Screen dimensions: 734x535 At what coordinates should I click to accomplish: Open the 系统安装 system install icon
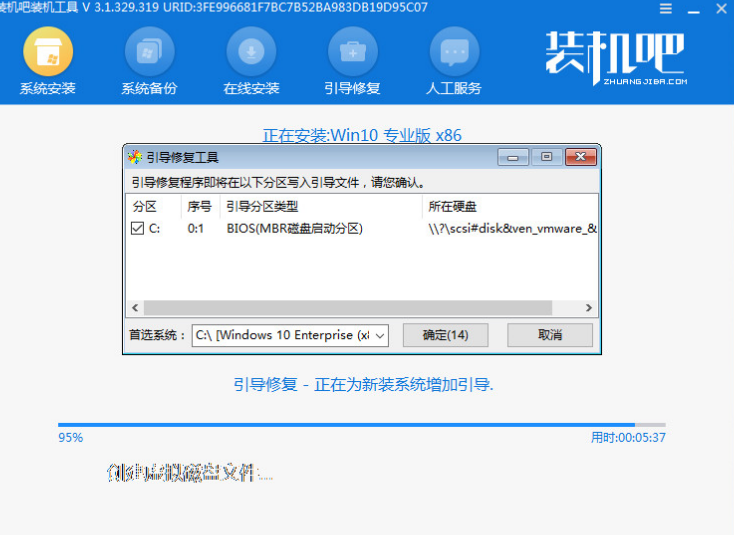click(x=48, y=51)
